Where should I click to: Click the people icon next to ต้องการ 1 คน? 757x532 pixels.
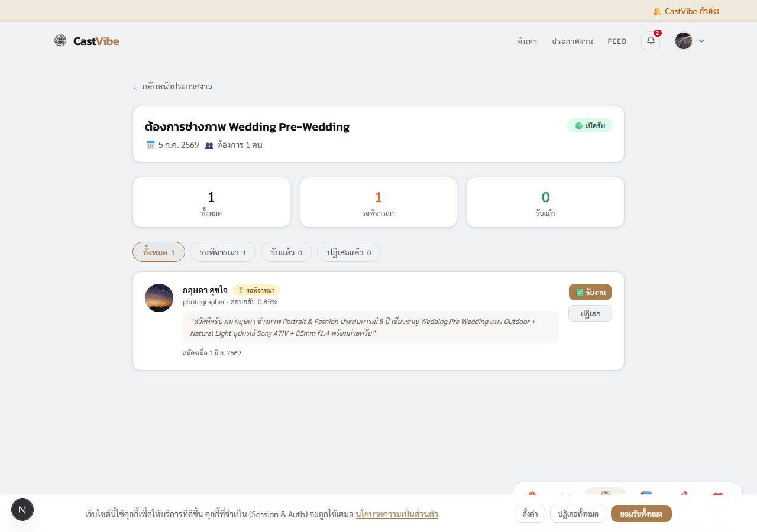coord(209,145)
